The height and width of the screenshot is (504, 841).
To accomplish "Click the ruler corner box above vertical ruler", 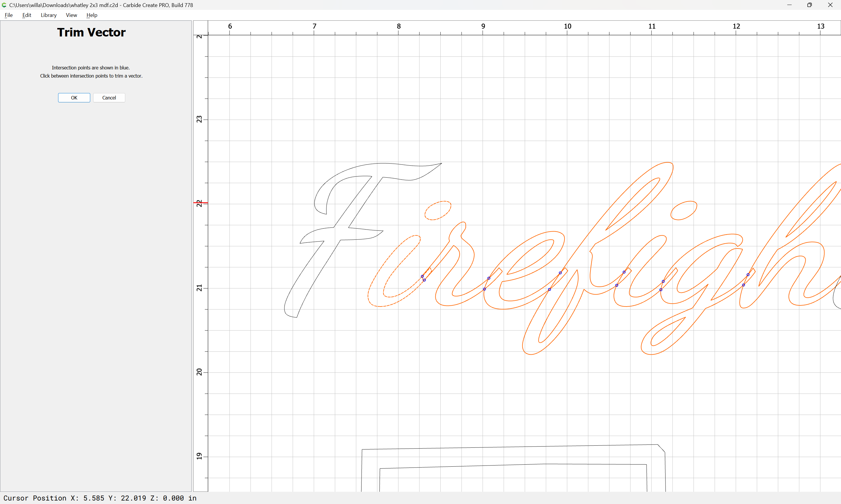I will click(x=201, y=27).
